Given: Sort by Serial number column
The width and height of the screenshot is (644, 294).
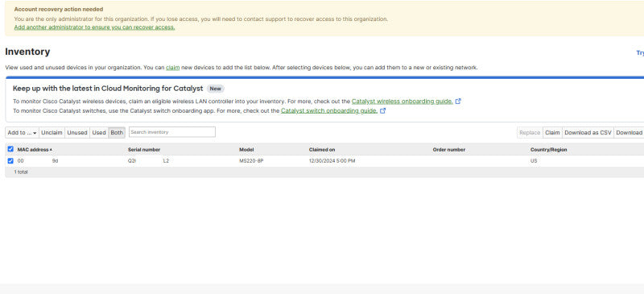Looking at the screenshot, I should (x=144, y=150).
